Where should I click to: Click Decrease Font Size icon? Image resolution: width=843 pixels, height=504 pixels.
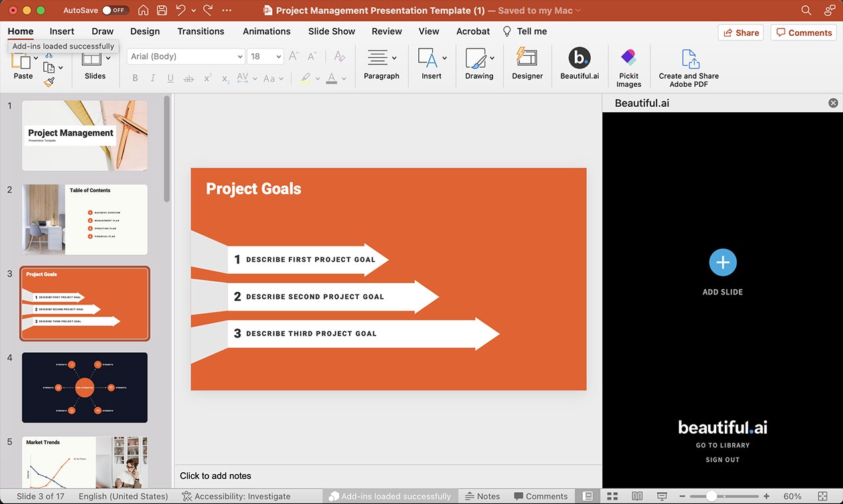313,56
